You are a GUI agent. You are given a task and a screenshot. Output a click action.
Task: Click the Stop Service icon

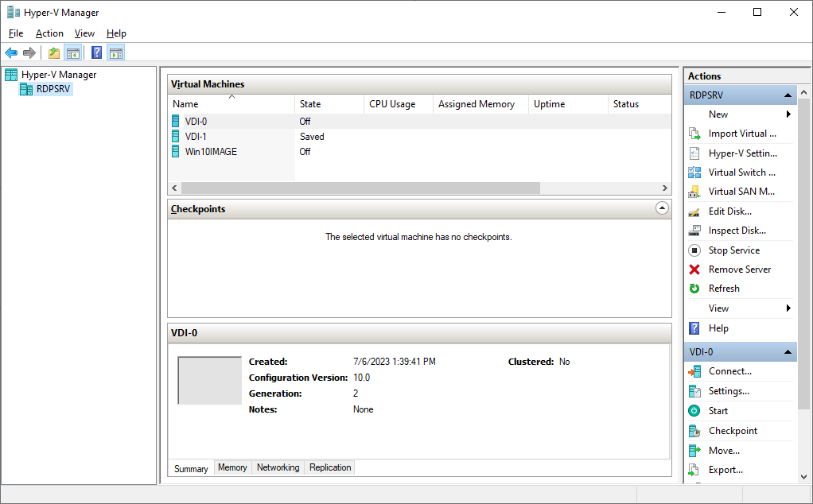pos(694,250)
